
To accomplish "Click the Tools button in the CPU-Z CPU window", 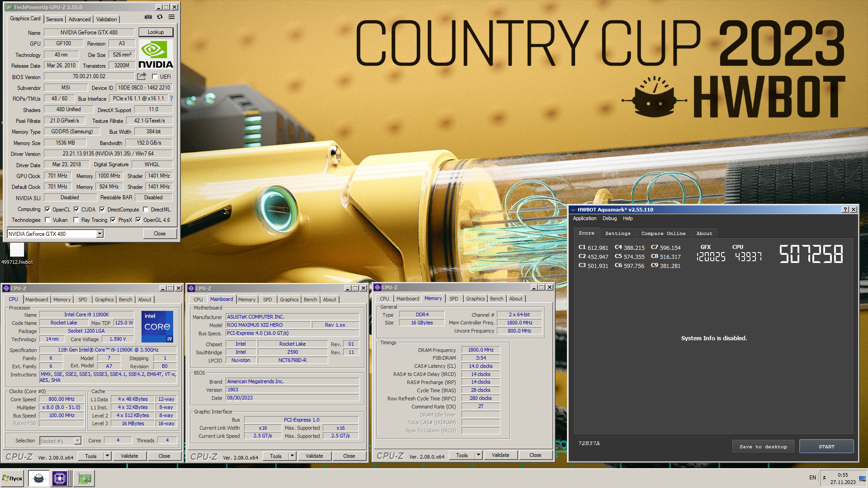I will [91, 456].
